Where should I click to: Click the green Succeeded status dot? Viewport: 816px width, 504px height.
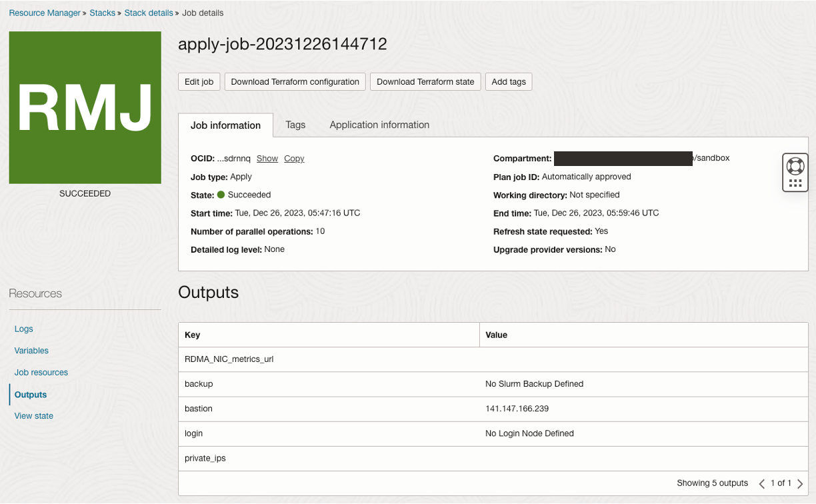[x=221, y=195]
